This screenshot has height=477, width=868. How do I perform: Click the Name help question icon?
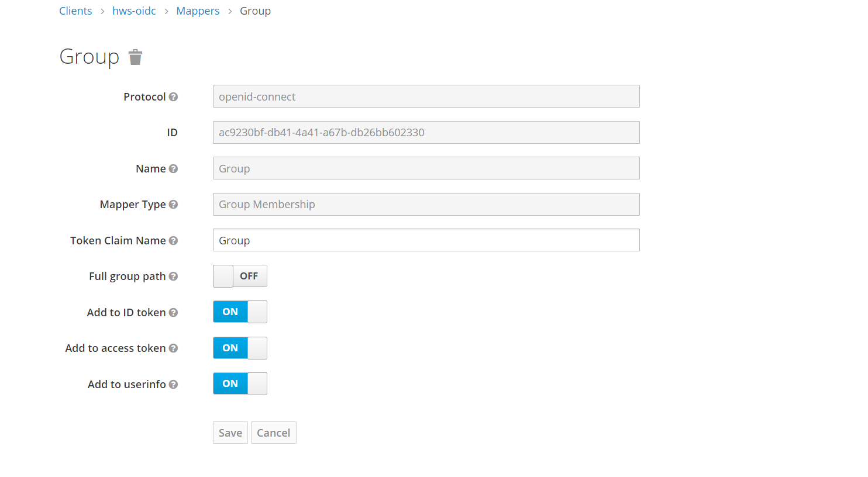173,169
